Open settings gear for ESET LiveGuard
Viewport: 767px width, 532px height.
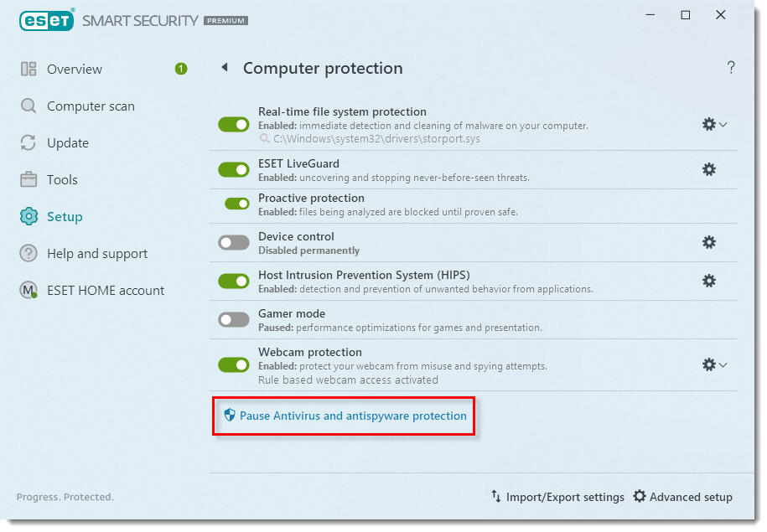tap(709, 169)
